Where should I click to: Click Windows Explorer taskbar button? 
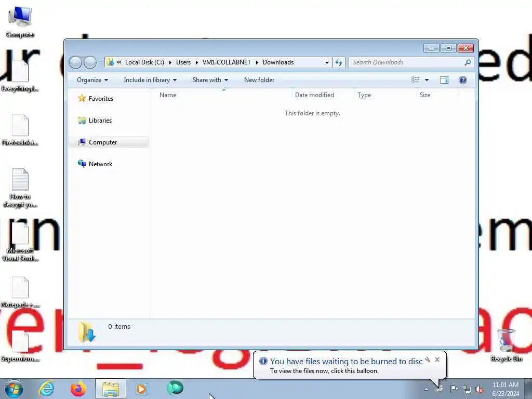click(x=110, y=389)
